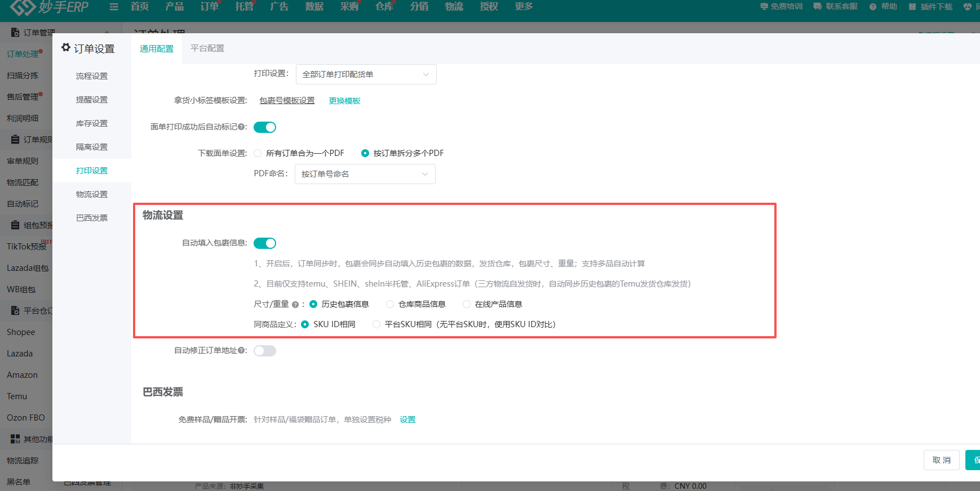Click the 组包预报 sidebar section icon
Screen dimensions: 980x491
pos(15,225)
